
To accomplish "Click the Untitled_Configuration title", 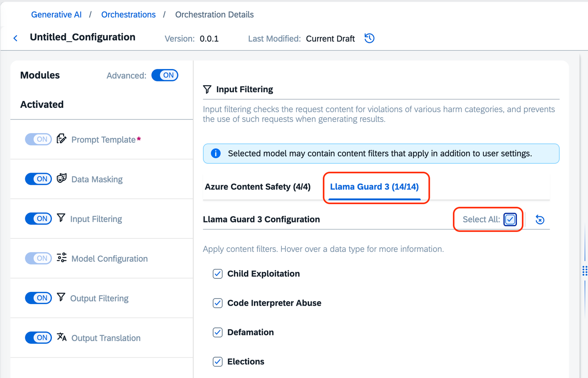I will click(82, 37).
